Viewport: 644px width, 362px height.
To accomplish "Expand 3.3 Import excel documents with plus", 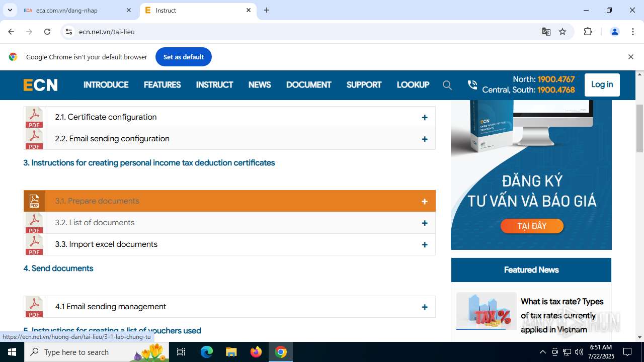I will tap(425, 245).
